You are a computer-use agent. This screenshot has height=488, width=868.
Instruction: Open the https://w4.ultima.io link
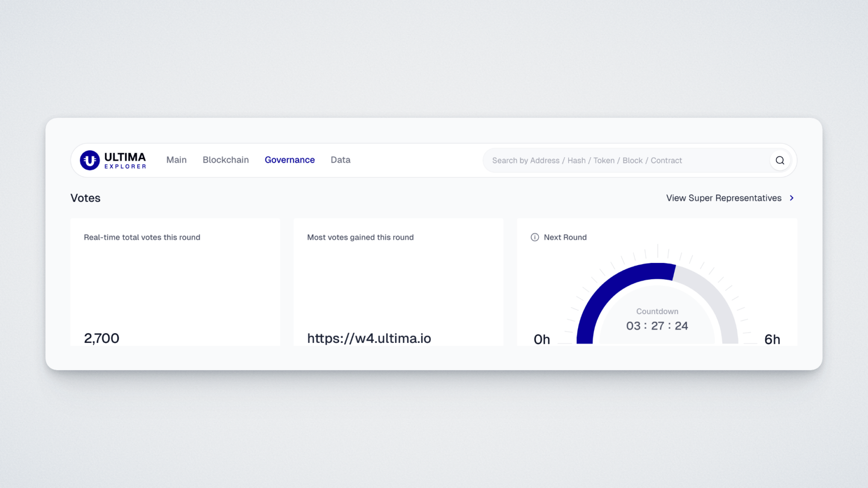coord(369,338)
